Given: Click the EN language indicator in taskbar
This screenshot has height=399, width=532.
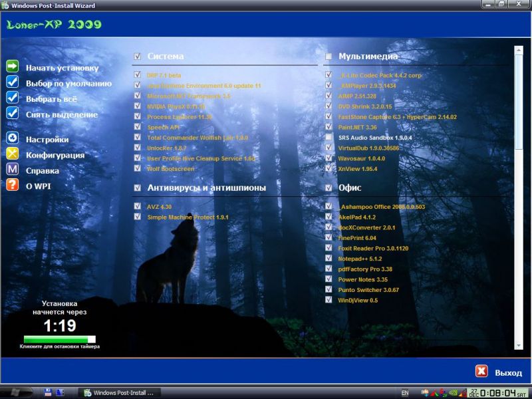Looking at the screenshot, I should coord(405,392).
